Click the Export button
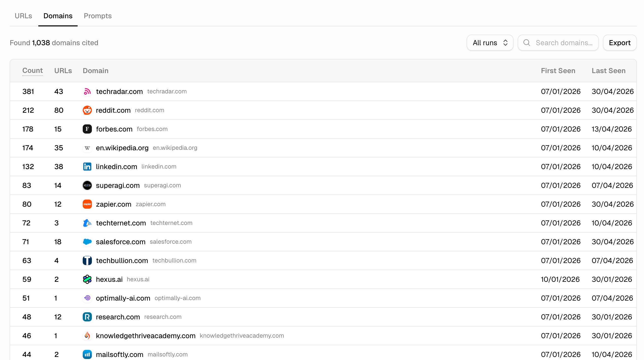 [620, 43]
